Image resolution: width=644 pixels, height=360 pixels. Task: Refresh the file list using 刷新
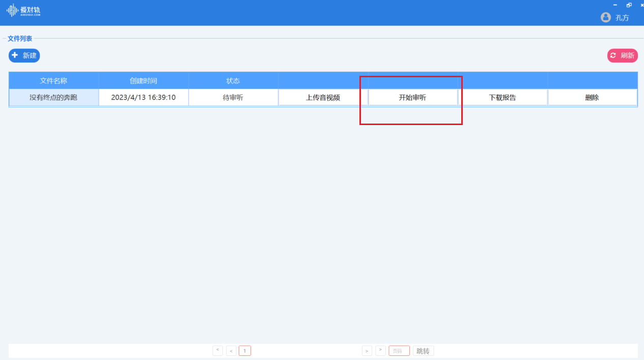click(x=622, y=55)
